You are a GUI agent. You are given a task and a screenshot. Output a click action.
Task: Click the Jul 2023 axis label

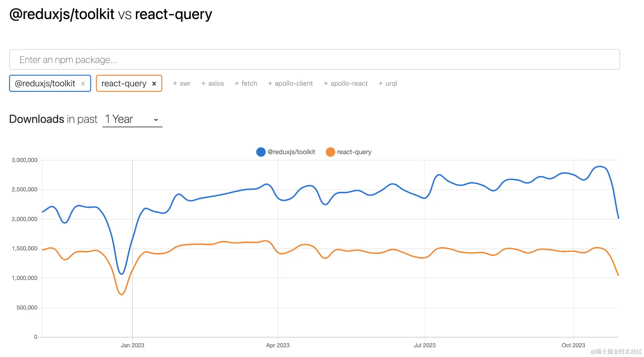(425, 345)
